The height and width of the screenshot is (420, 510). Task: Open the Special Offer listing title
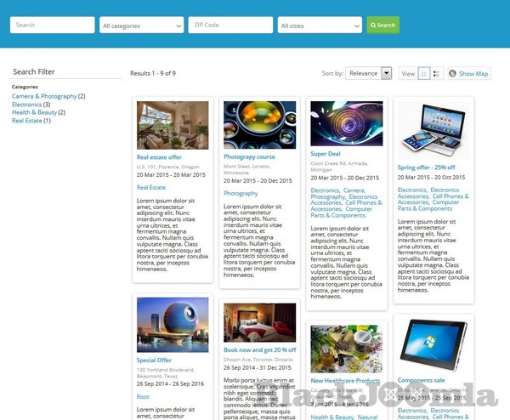[154, 360]
